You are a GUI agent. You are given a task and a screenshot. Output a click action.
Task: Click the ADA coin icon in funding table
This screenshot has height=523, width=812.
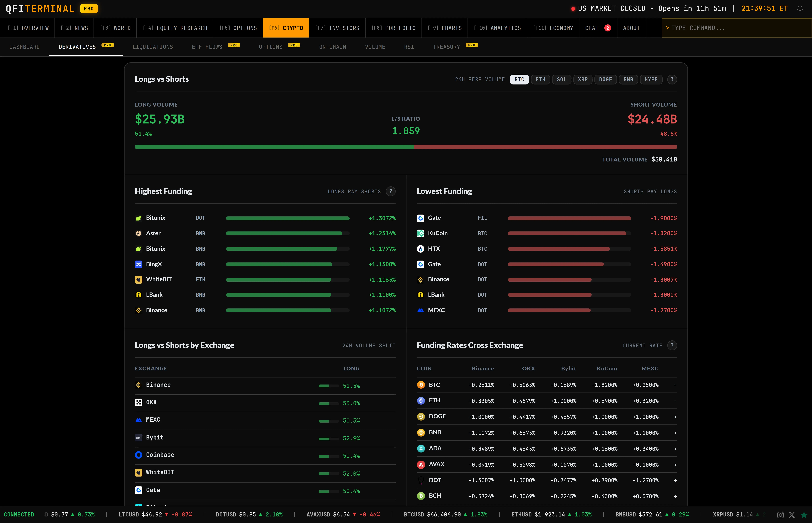421,449
